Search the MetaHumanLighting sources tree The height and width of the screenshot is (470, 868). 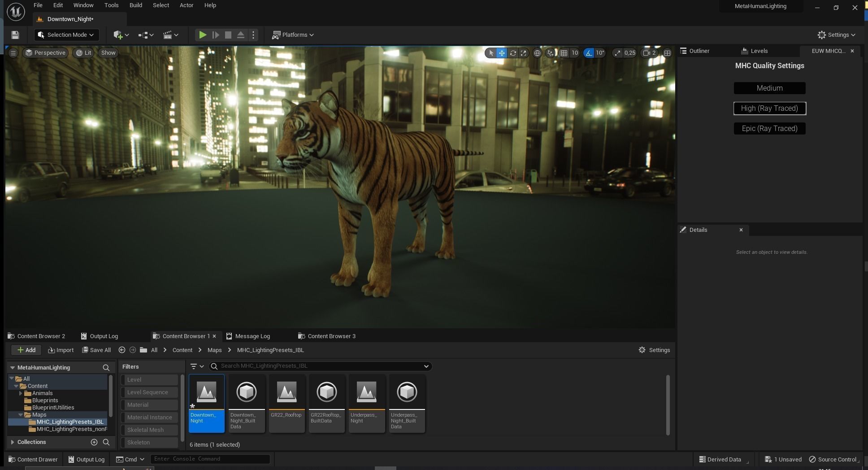tap(106, 368)
